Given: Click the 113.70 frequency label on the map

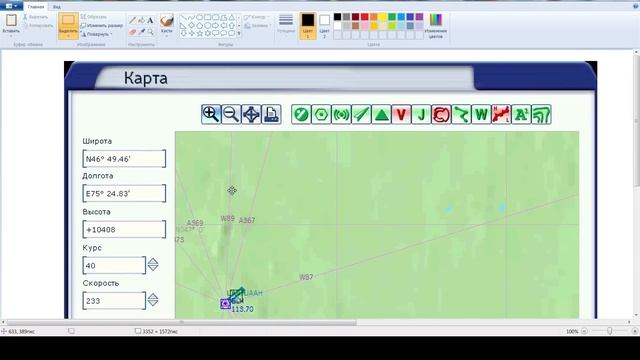Looking at the screenshot, I should (x=242, y=309).
